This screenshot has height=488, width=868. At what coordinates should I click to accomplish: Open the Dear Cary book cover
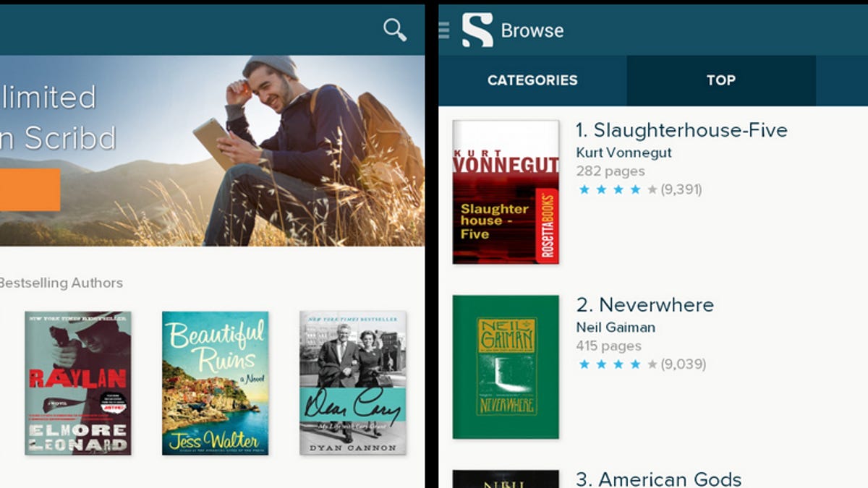click(353, 383)
